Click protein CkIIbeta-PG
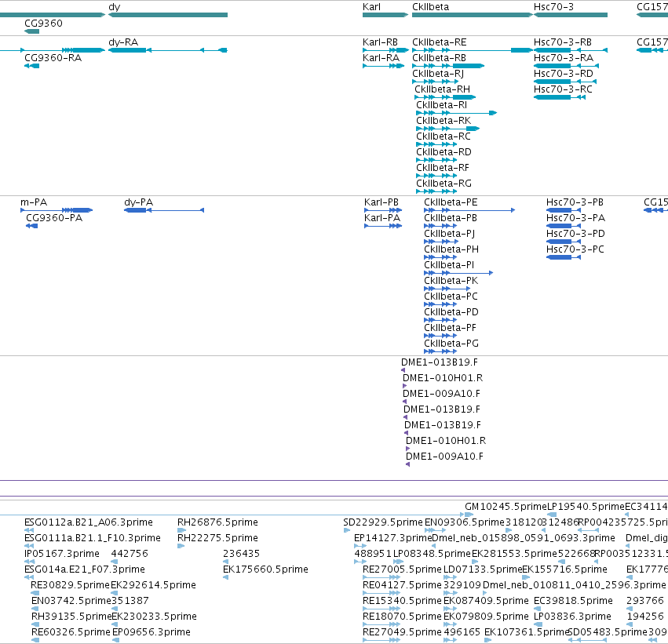The image size is (668, 644). coord(440,352)
